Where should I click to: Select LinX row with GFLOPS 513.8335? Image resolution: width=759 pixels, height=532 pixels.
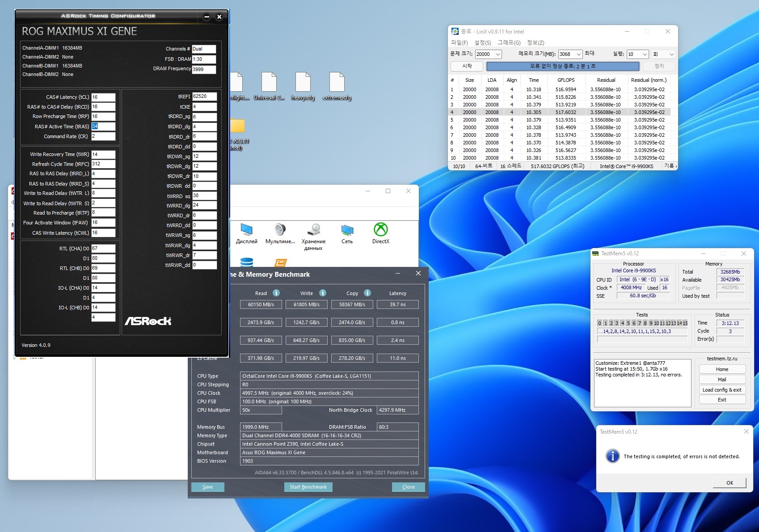(x=559, y=158)
